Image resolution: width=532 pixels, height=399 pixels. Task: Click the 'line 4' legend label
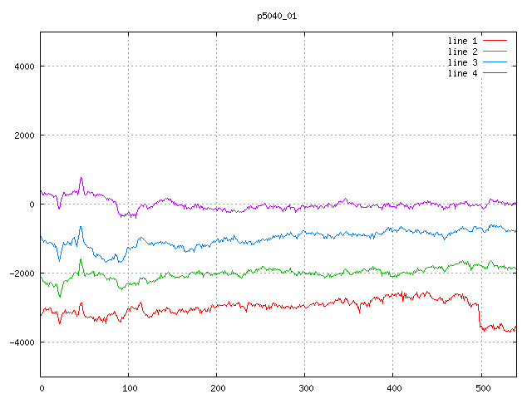coord(462,73)
